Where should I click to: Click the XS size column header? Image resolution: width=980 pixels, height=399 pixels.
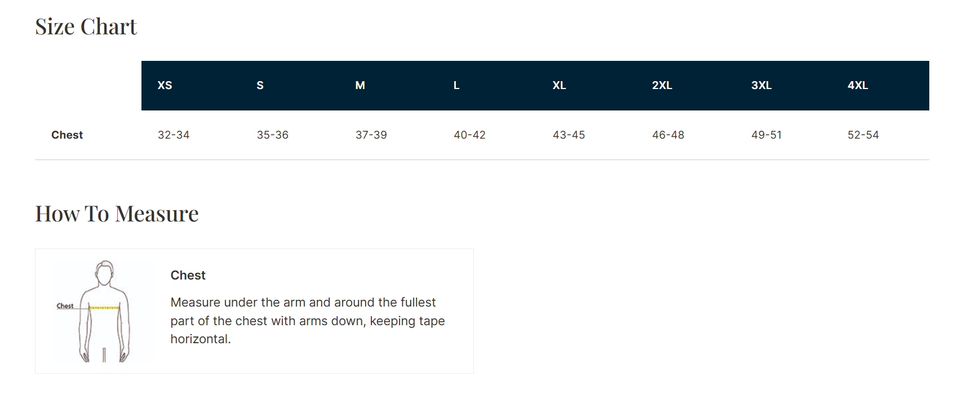(165, 86)
